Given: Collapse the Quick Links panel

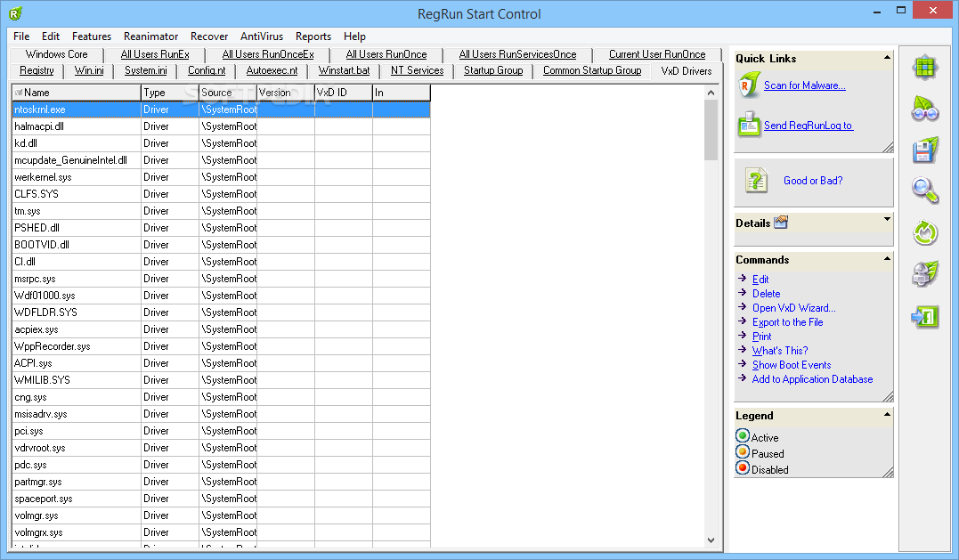Looking at the screenshot, I should (x=887, y=58).
